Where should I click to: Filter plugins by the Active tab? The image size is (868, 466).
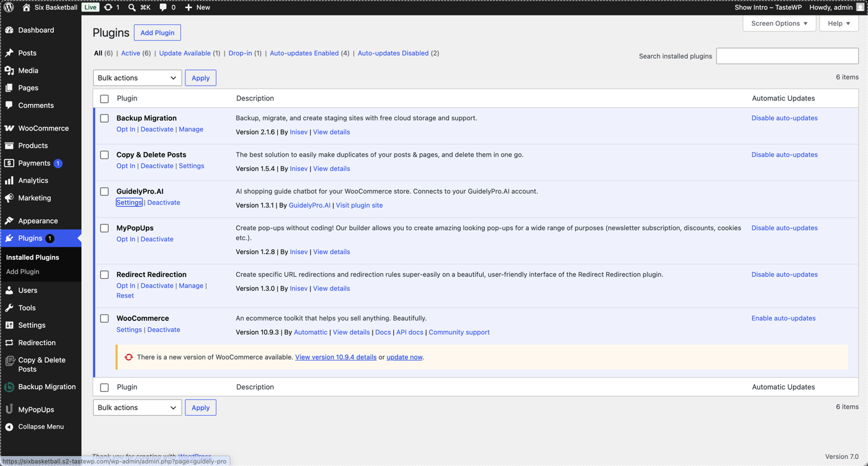pyautogui.click(x=130, y=53)
